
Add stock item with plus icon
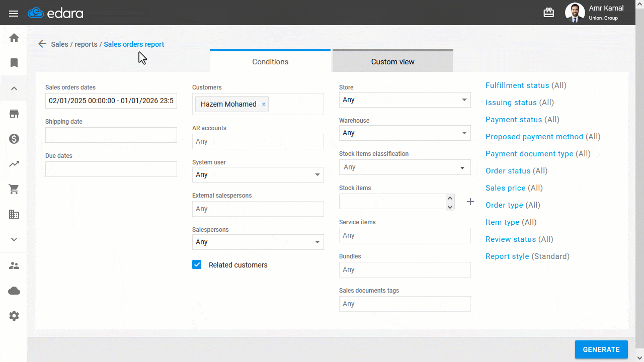[470, 202]
